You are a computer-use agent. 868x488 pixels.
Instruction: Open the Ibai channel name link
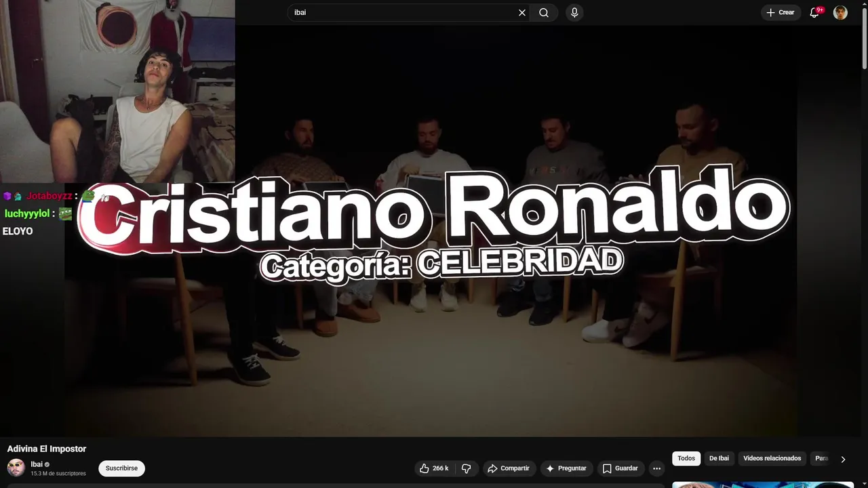pos(37,464)
